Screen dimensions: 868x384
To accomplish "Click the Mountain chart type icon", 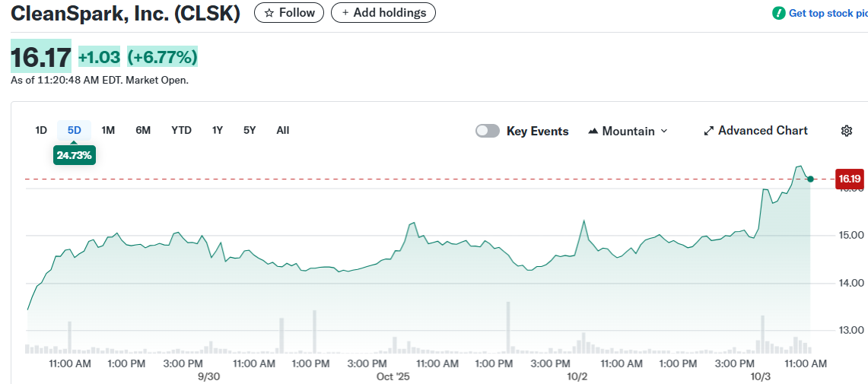I will 593,131.
